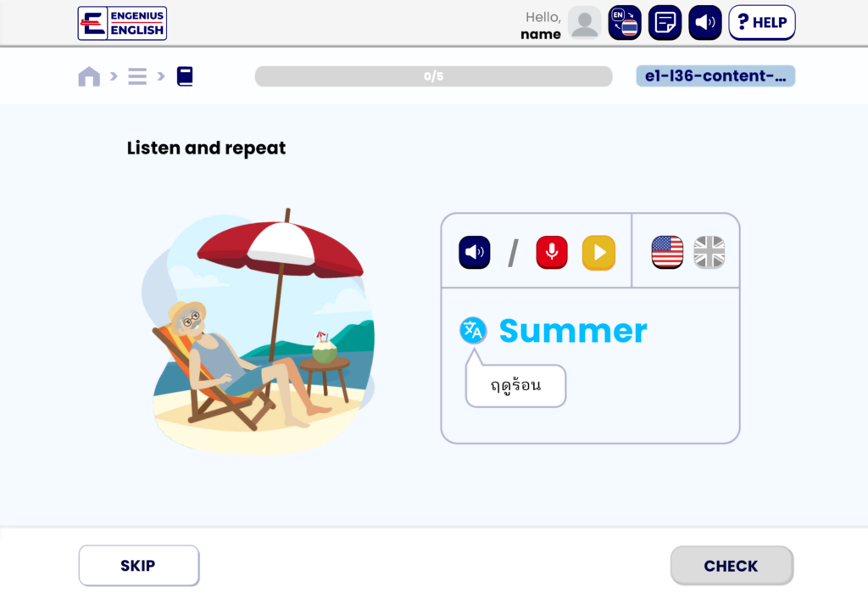Open the EN-Thai language switcher

click(x=625, y=23)
